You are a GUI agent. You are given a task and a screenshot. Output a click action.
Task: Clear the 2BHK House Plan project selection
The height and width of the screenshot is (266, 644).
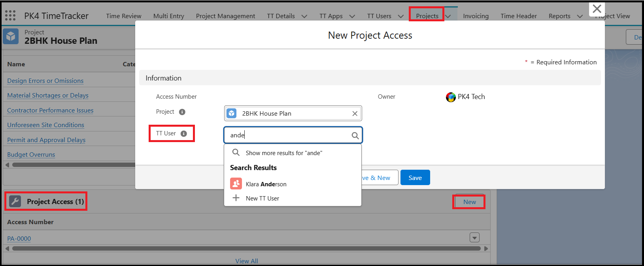(x=355, y=114)
